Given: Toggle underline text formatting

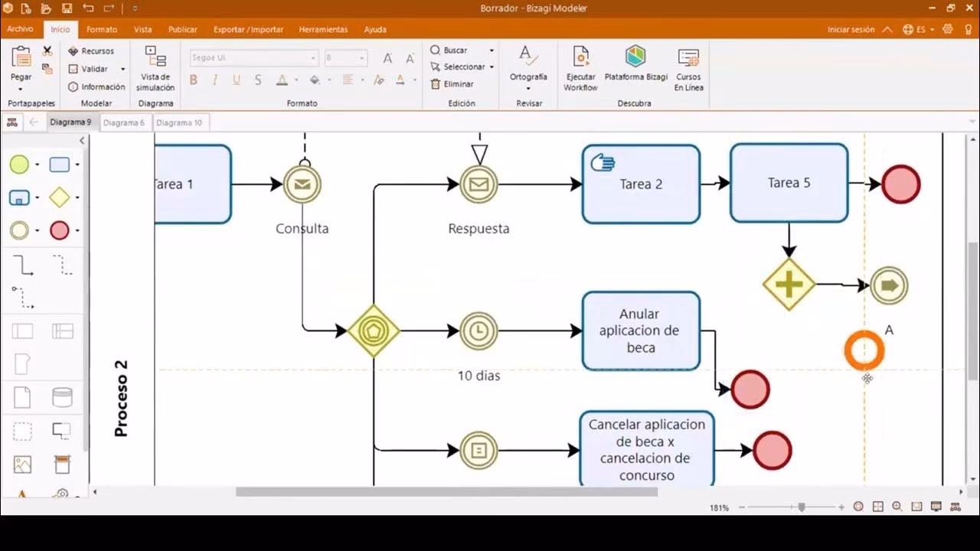Looking at the screenshot, I should (x=237, y=80).
